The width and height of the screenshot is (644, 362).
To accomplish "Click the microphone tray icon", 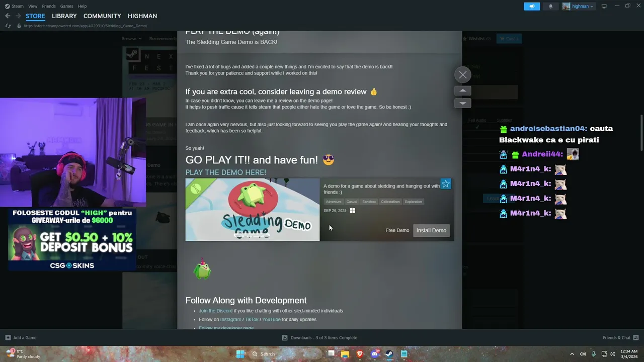I will point(594,354).
